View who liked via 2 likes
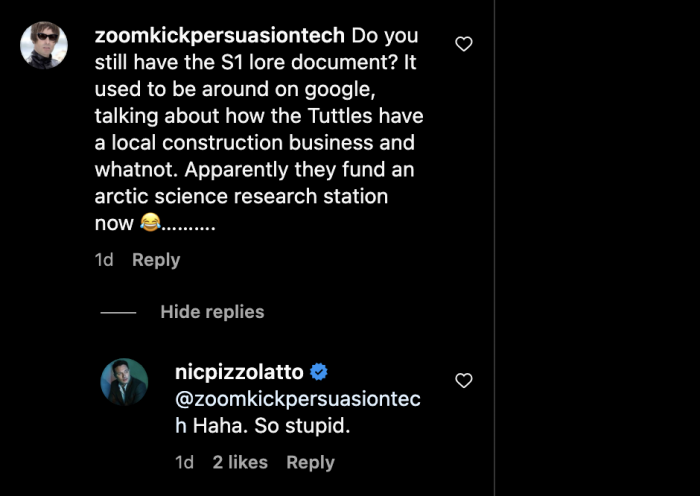This screenshot has width=700, height=496. tap(240, 463)
